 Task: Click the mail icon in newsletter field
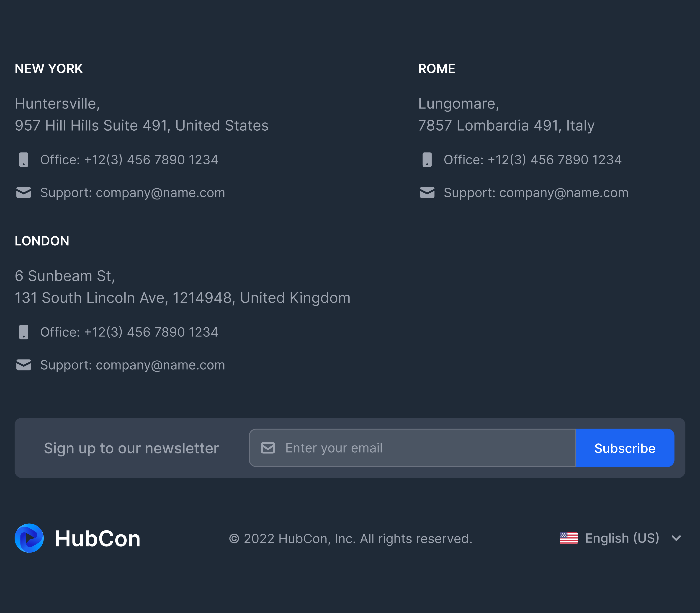point(268,448)
